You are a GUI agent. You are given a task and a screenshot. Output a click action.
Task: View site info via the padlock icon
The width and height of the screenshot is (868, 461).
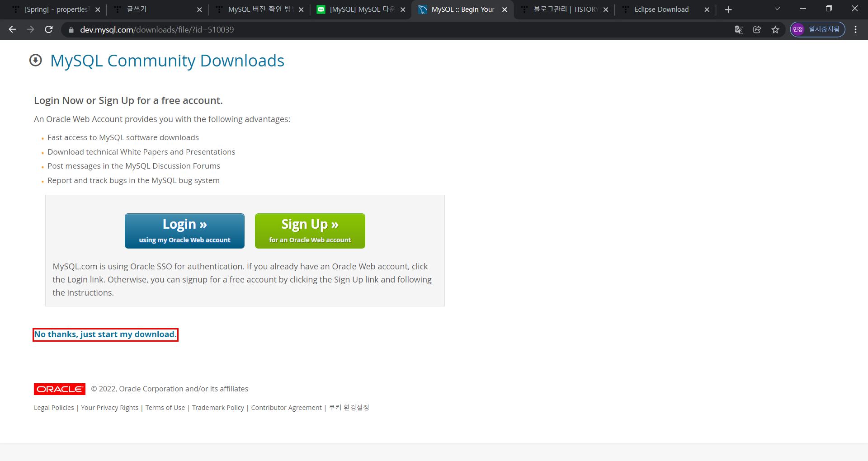click(71, 30)
